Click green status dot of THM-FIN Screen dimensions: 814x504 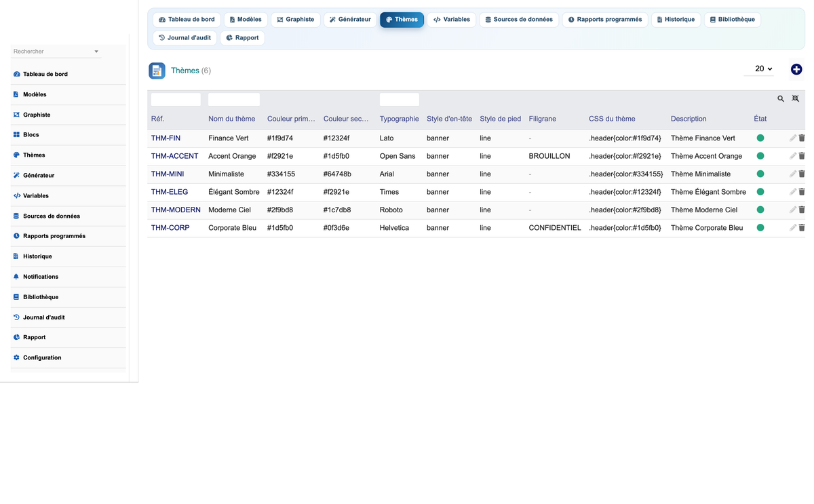click(760, 138)
